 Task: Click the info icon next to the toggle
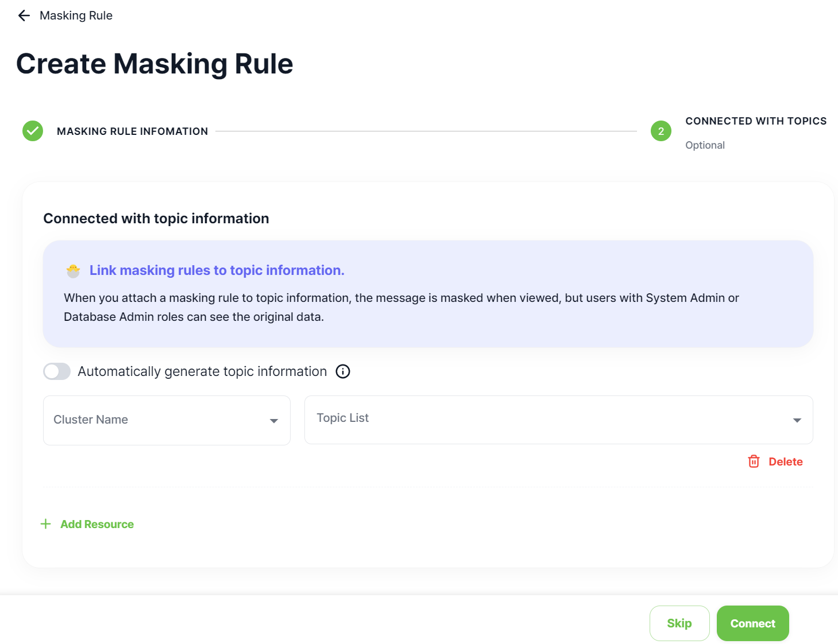pyautogui.click(x=342, y=371)
